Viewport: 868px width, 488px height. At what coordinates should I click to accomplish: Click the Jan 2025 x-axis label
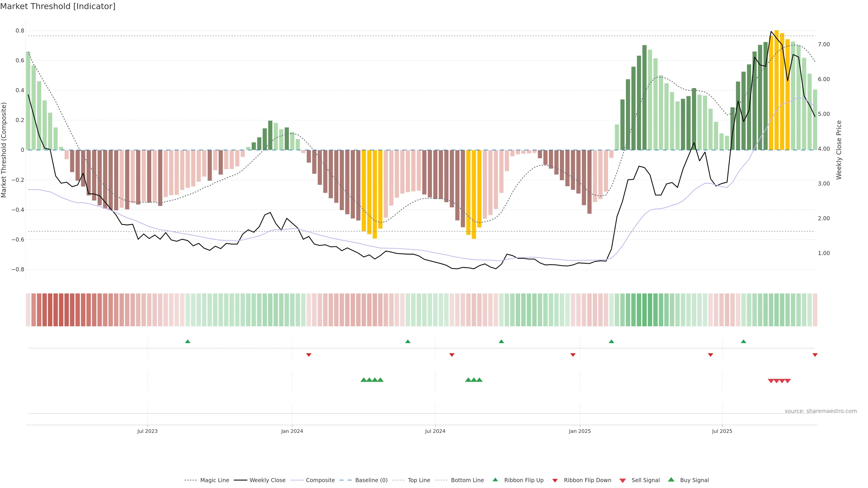tap(580, 431)
